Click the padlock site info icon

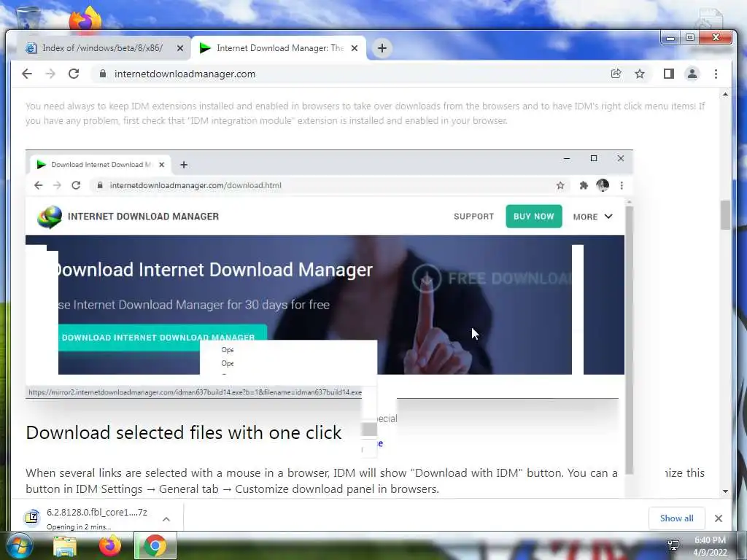102,74
